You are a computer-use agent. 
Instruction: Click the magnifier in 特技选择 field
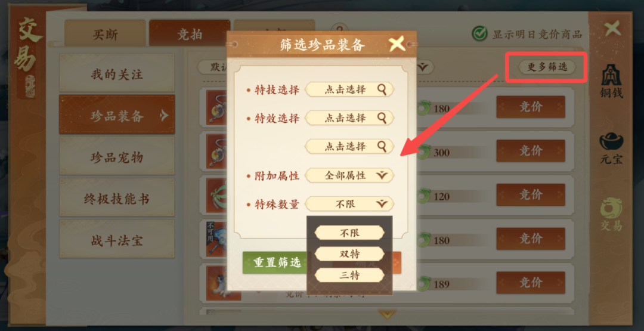(382, 89)
